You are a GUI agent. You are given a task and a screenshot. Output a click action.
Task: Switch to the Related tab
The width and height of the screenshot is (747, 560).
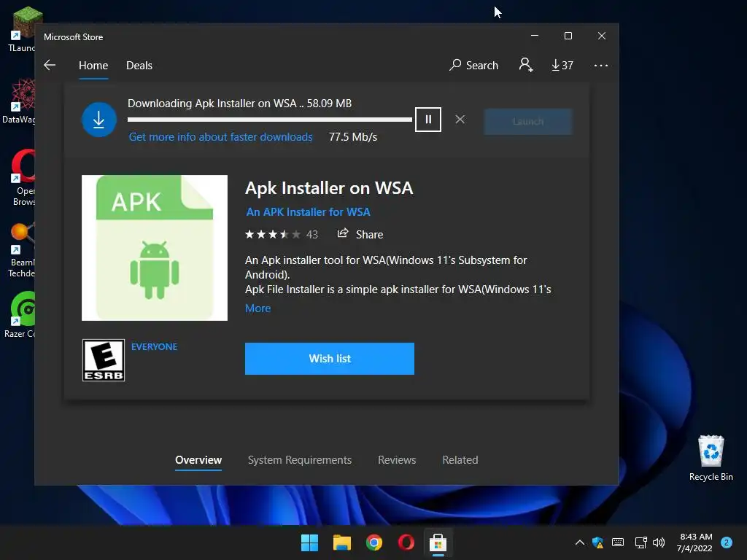(x=460, y=460)
